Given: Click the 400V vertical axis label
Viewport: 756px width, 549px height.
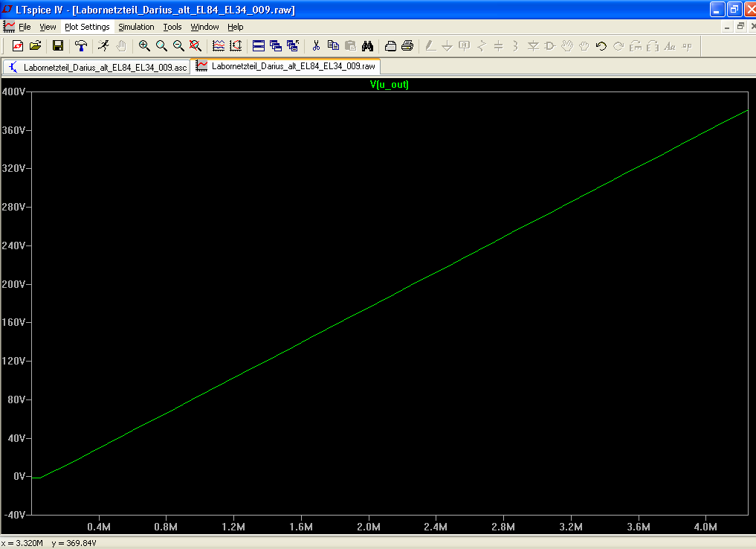Looking at the screenshot, I should tap(14, 91).
